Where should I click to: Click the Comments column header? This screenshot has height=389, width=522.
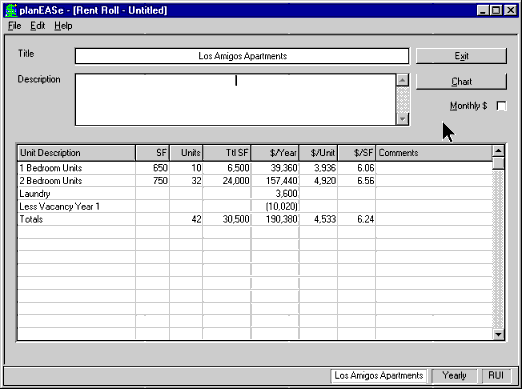(434, 153)
